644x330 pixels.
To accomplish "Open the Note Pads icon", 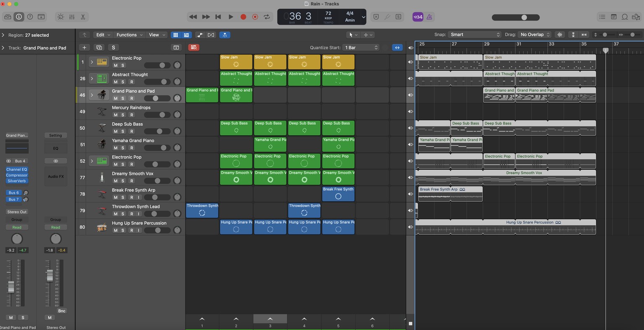I will coord(613,17).
